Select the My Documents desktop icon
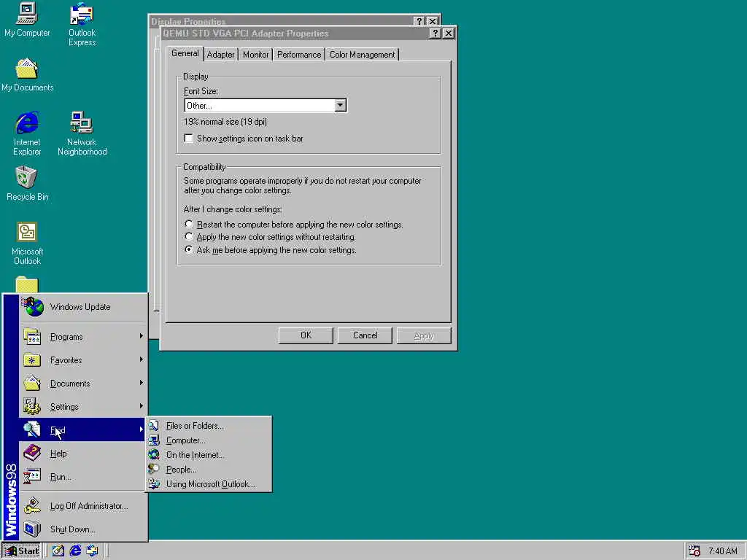The height and width of the screenshot is (560, 747). [x=27, y=75]
